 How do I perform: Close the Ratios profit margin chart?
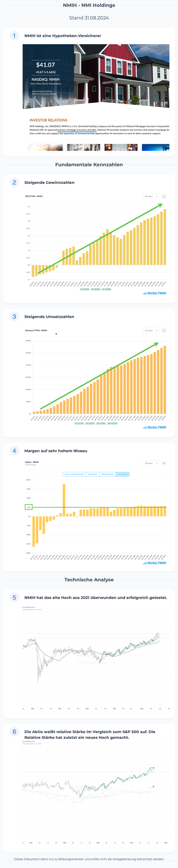(x=164, y=463)
